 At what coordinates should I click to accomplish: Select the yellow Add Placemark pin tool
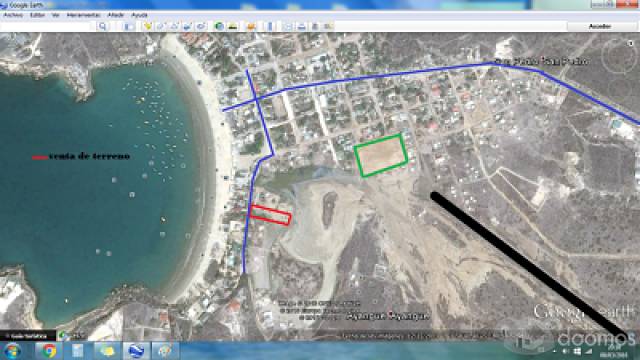(x=148, y=27)
